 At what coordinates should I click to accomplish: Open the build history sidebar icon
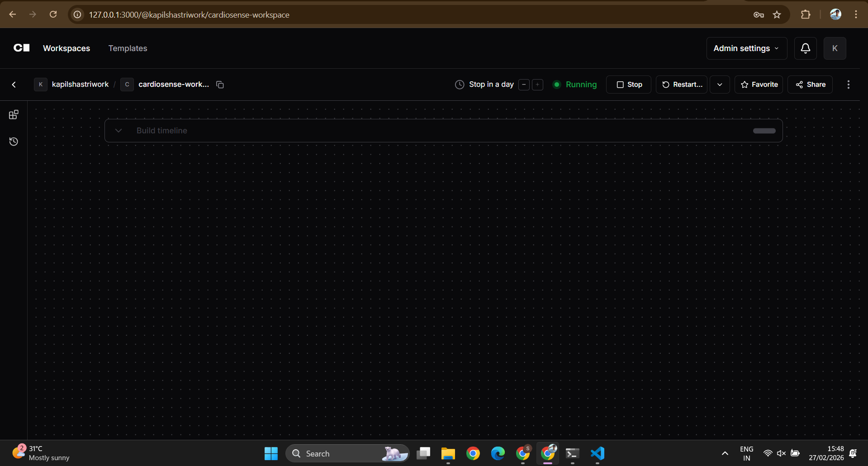14,141
